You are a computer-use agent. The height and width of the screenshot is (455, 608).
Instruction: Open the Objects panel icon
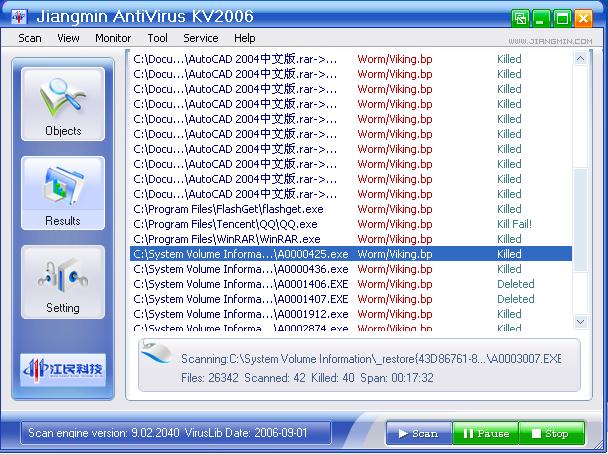click(x=63, y=104)
